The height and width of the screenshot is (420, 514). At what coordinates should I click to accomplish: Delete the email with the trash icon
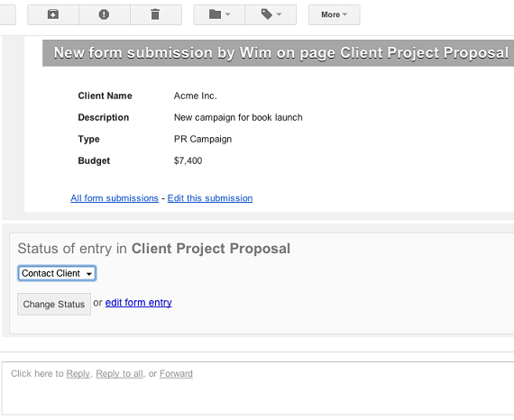[156, 14]
